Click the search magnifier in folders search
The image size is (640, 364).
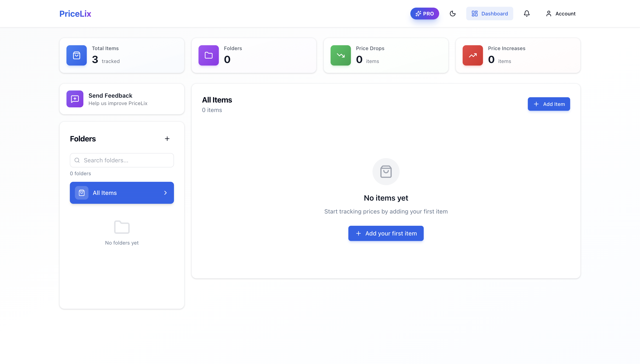pos(77,160)
